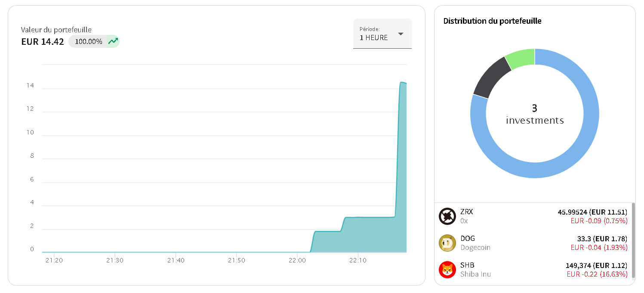Select the 1 HEURE period field
Viewport: 644px width, 293px height.
pyautogui.click(x=382, y=34)
